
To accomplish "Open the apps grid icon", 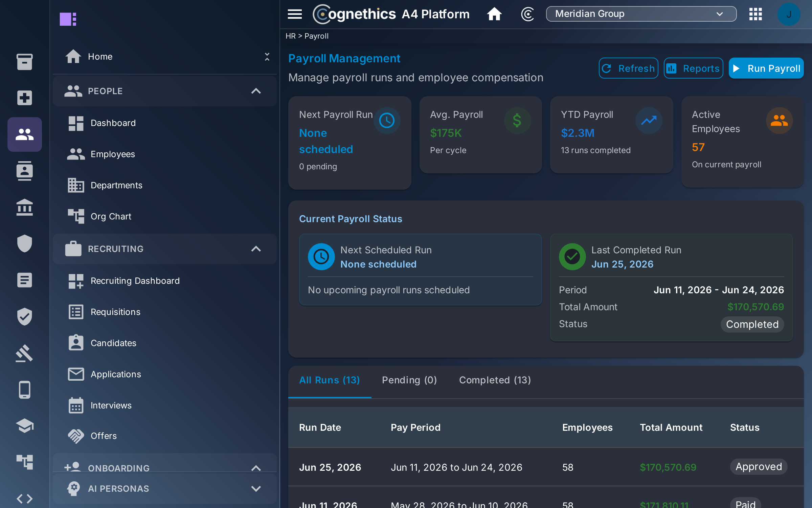I will point(755,14).
